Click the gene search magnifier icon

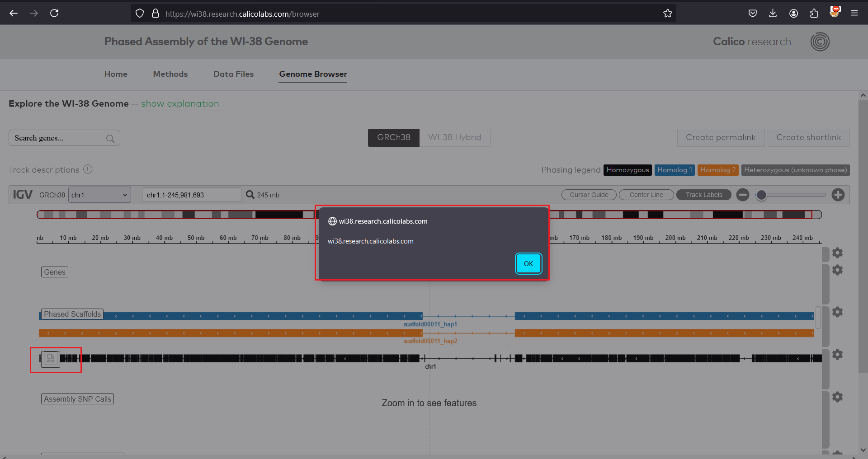pyautogui.click(x=110, y=139)
